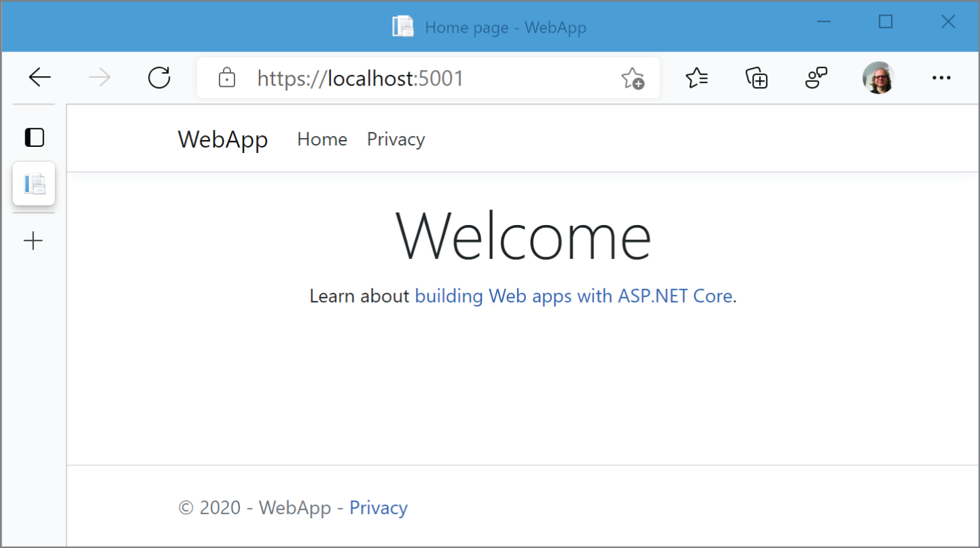Click the send to devices icon
Image resolution: width=980 pixels, height=548 pixels.
point(816,77)
